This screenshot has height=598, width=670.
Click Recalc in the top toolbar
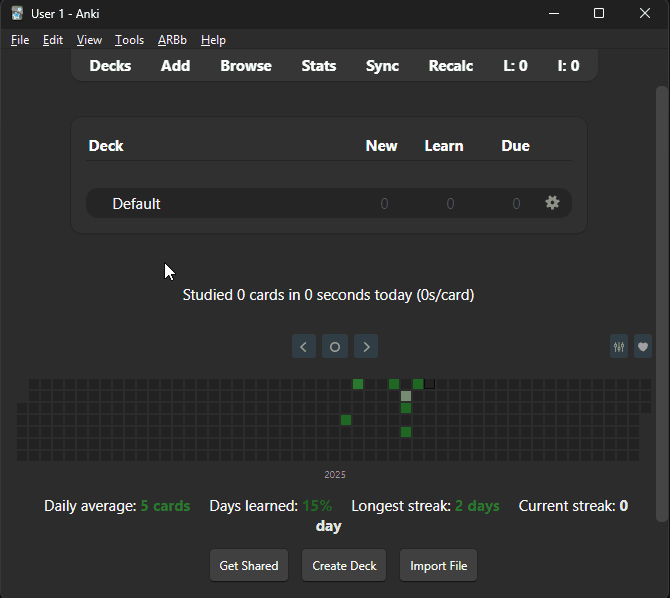pyautogui.click(x=451, y=66)
